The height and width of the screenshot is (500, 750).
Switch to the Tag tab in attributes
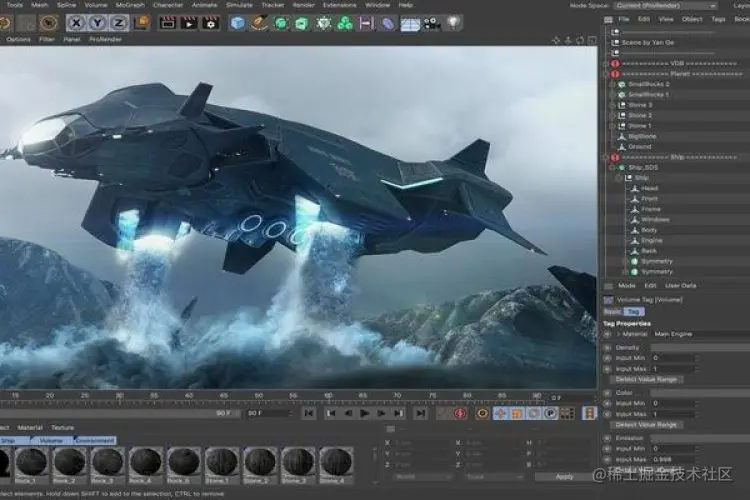(634, 311)
